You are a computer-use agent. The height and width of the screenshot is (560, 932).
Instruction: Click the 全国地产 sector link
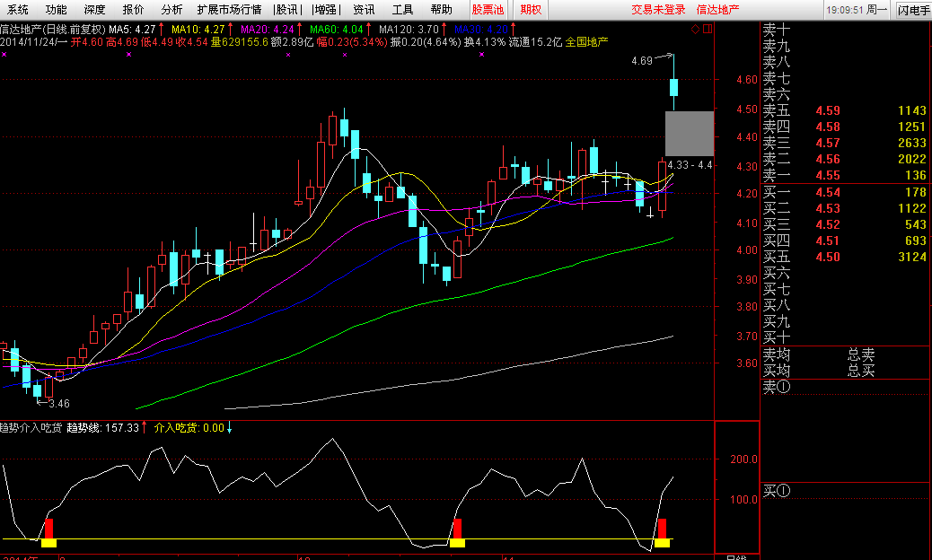(586, 41)
